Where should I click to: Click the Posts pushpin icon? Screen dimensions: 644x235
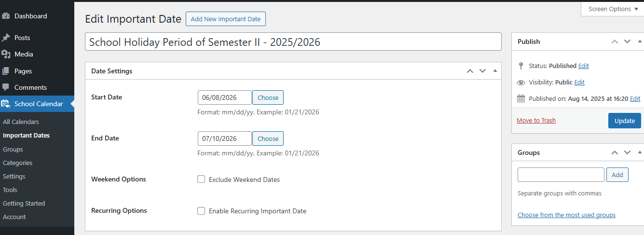pos(6,38)
